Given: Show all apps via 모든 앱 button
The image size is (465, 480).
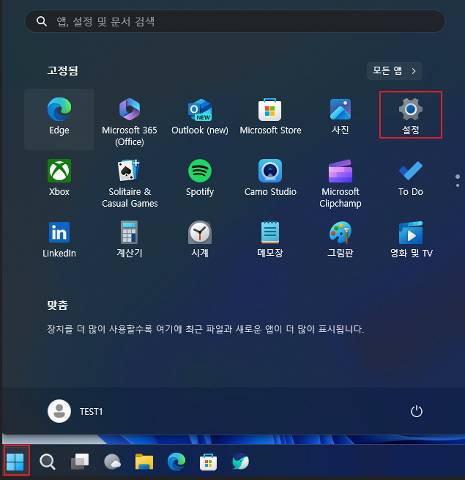Looking at the screenshot, I should (x=394, y=71).
